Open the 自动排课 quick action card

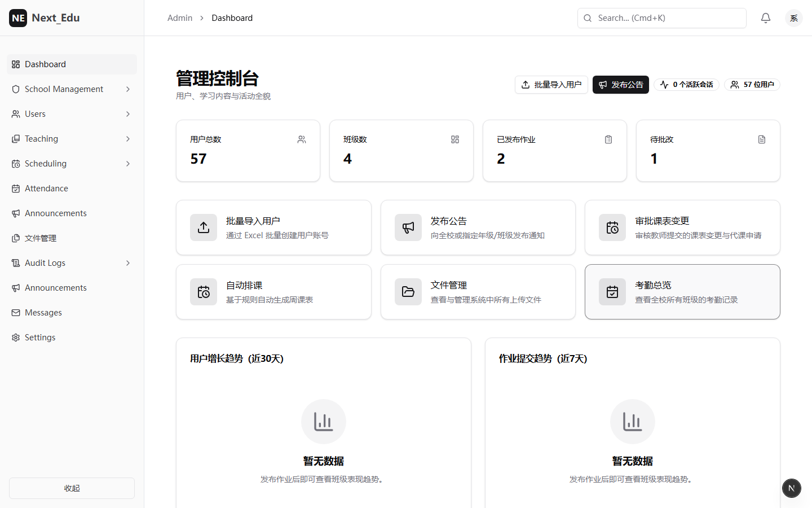pos(273,292)
